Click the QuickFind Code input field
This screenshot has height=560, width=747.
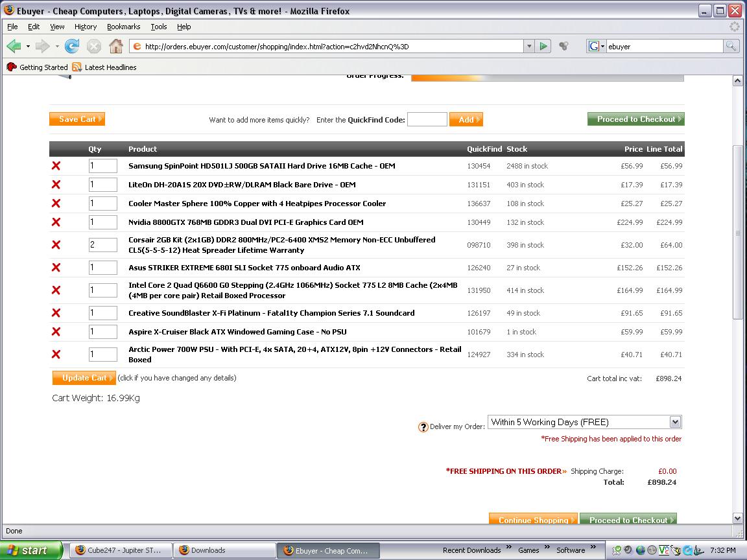427,119
